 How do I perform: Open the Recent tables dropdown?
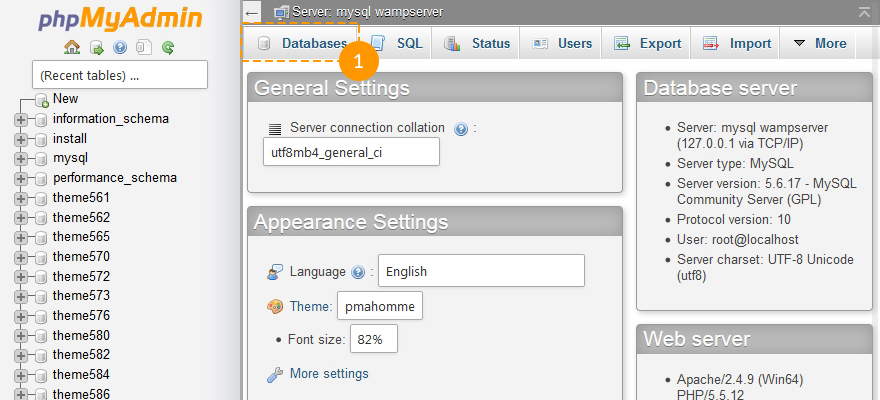click(x=120, y=75)
